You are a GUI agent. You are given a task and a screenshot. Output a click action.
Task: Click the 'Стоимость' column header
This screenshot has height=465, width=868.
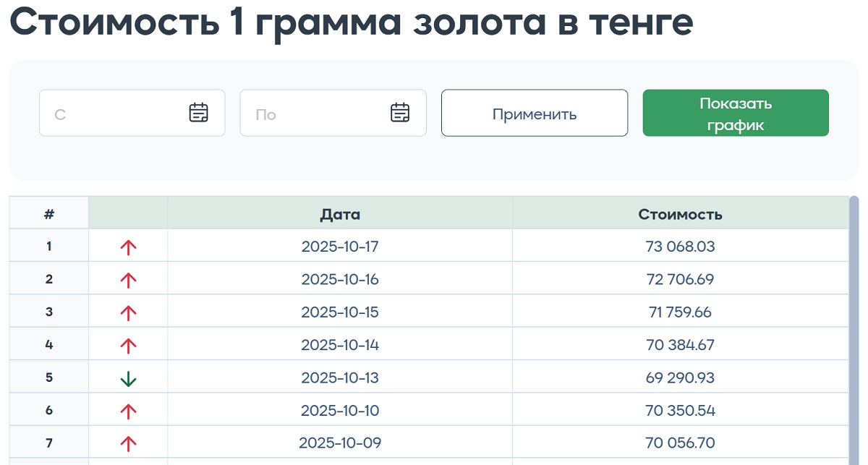680,214
